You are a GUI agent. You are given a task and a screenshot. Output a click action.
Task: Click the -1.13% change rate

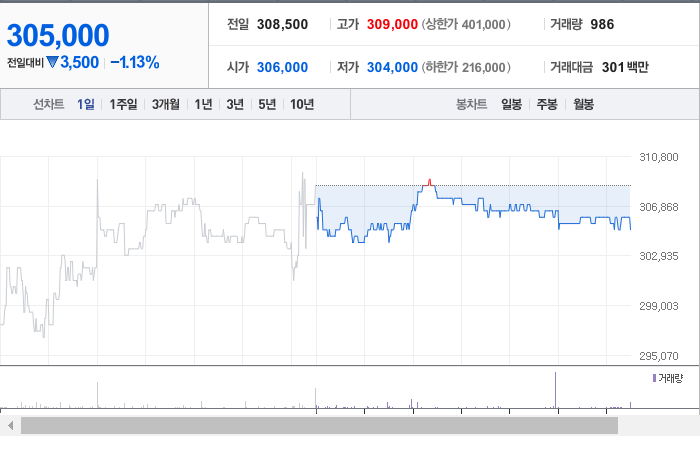pyautogui.click(x=135, y=62)
